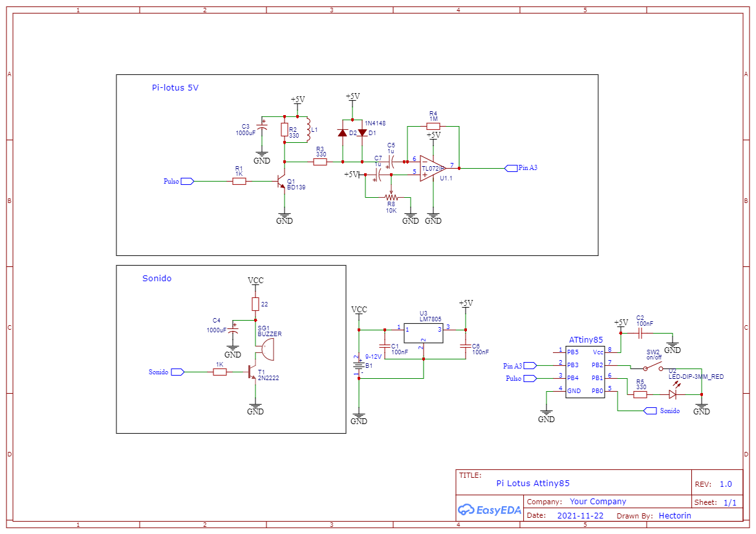The width and height of the screenshot is (756, 534).
Task: Click the 'PB5' pin label on ATtiny85
Action: 573,352
